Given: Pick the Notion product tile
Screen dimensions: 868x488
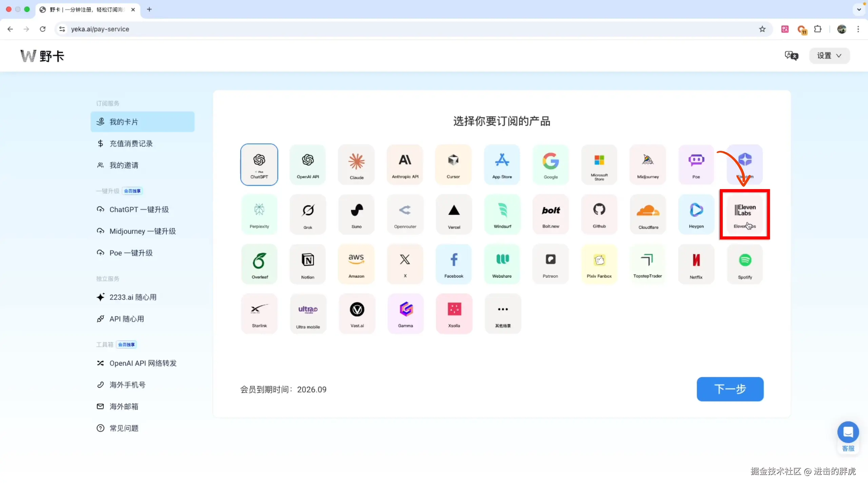Looking at the screenshot, I should click(x=308, y=264).
